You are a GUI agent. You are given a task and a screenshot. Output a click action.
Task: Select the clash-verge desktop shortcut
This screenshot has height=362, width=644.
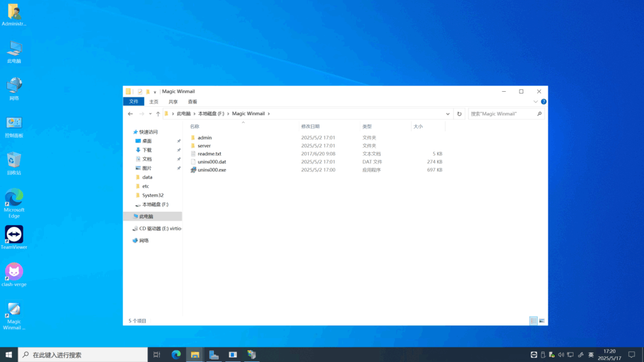(x=14, y=275)
